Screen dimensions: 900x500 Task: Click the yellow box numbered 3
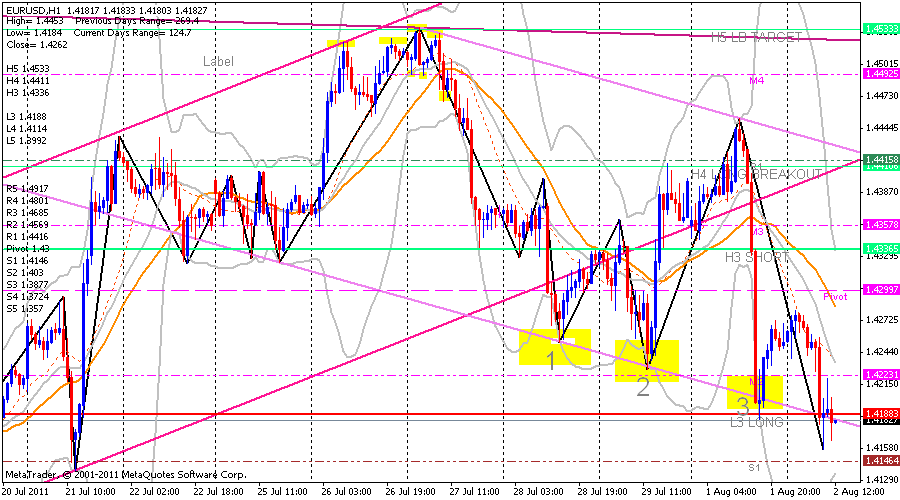[x=753, y=391]
